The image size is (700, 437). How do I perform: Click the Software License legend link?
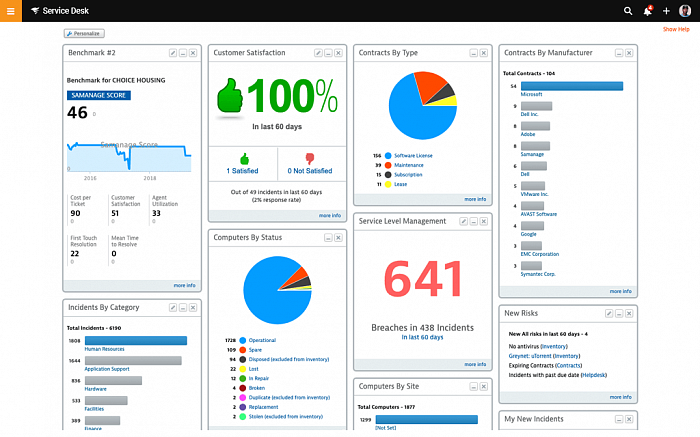[413, 156]
